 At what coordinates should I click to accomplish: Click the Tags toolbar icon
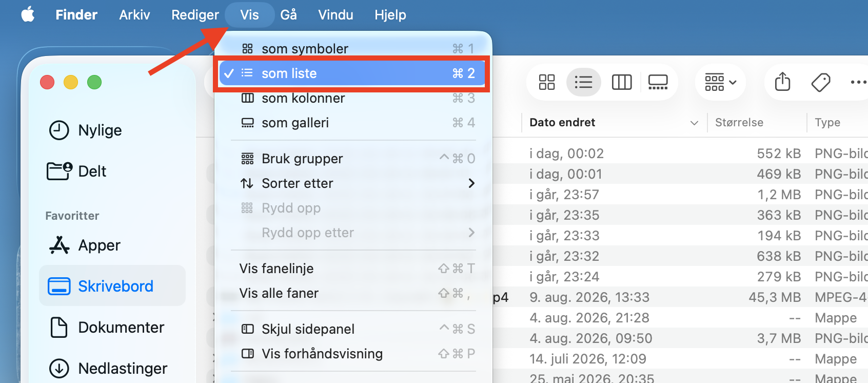[x=821, y=82]
